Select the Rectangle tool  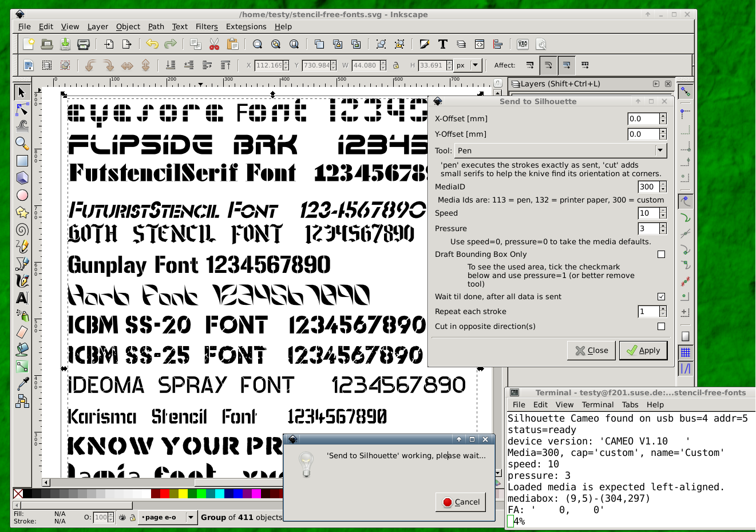(x=22, y=161)
